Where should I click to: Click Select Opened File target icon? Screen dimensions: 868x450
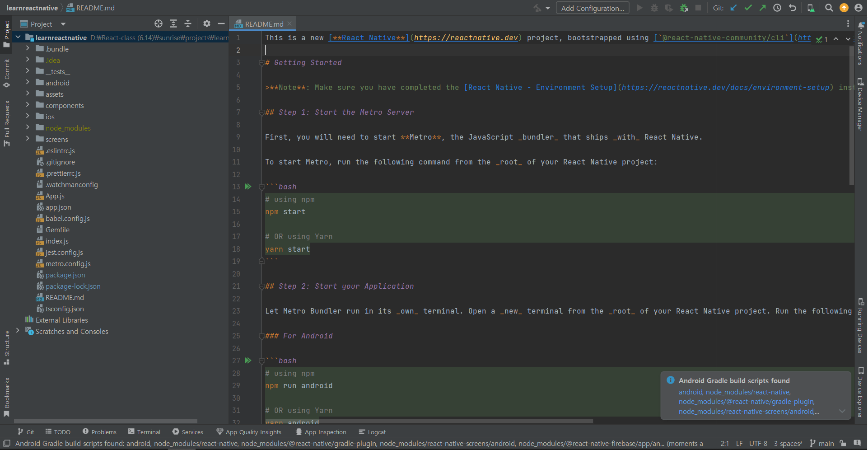(x=159, y=24)
